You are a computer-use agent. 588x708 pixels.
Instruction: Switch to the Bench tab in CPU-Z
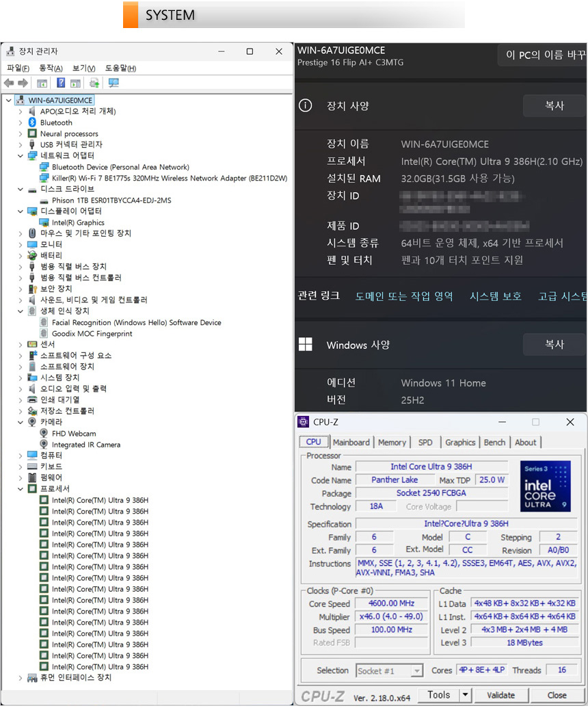pyautogui.click(x=494, y=443)
